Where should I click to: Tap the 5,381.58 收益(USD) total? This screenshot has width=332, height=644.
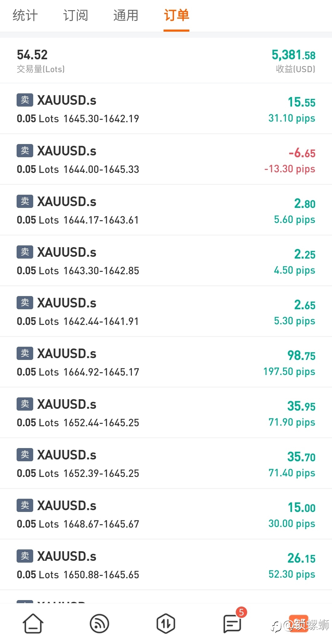pyautogui.click(x=294, y=61)
